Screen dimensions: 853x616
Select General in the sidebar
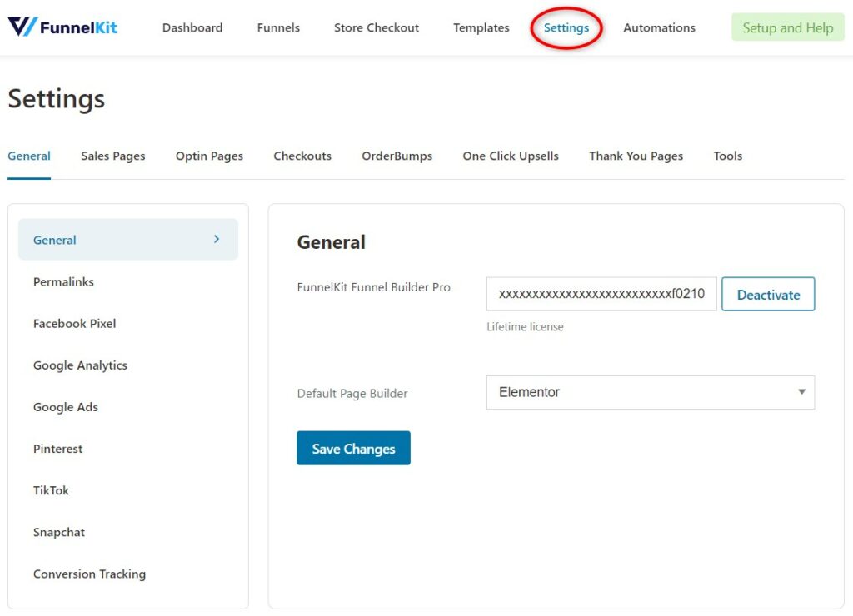point(127,240)
